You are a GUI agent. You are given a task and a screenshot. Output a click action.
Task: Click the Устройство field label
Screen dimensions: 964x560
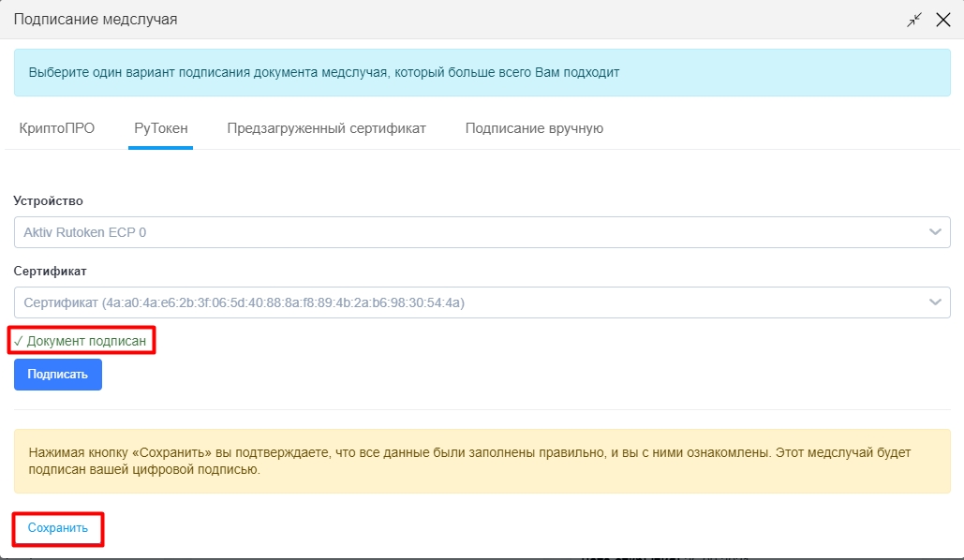point(48,201)
